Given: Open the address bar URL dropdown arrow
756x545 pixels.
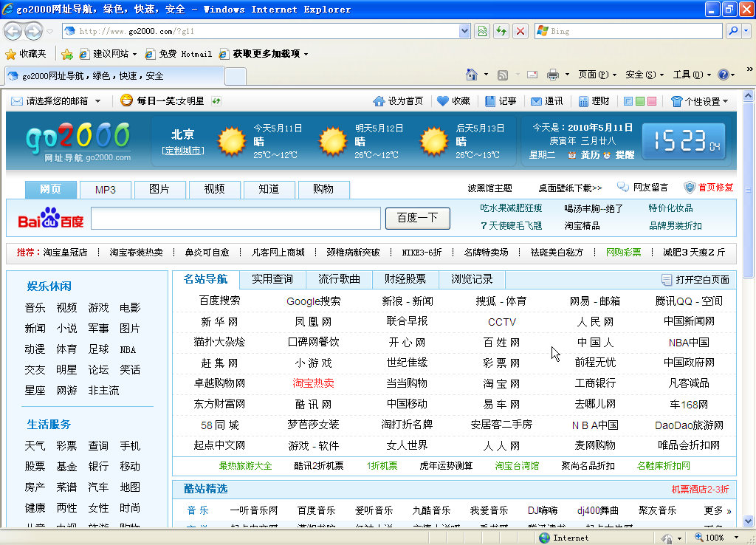Looking at the screenshot, I should tap(464, 31).
